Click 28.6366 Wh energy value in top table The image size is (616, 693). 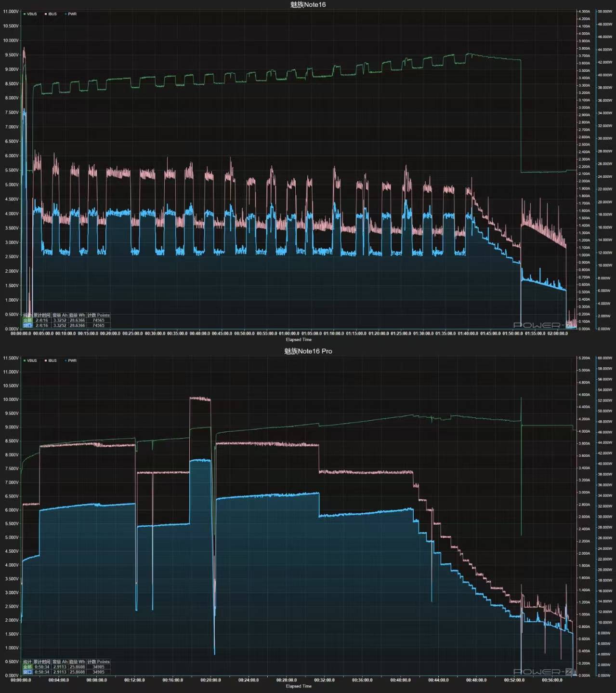tap(77, 320)
